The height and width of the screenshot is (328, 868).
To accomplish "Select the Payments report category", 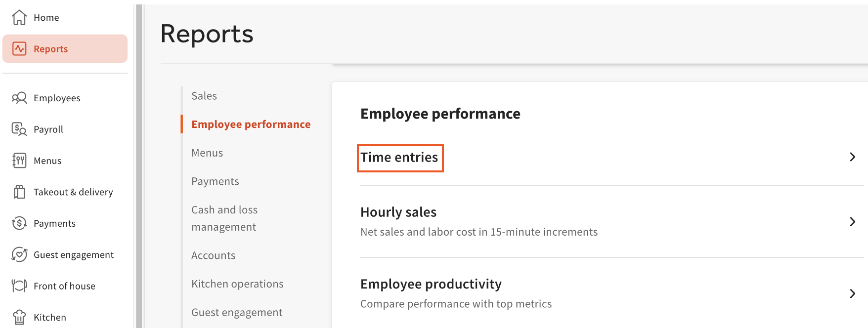I will 215,181.
